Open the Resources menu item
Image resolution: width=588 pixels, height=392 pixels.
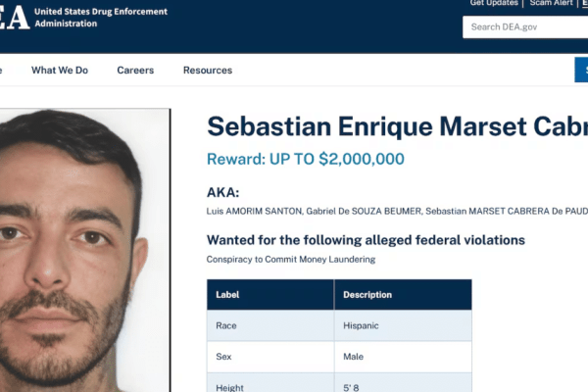click(x=208, y=71)
